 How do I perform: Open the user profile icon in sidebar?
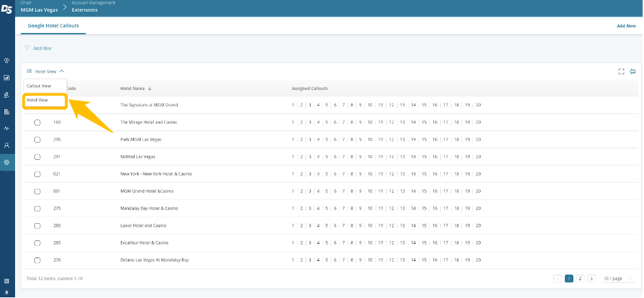[x=7, y=145]
